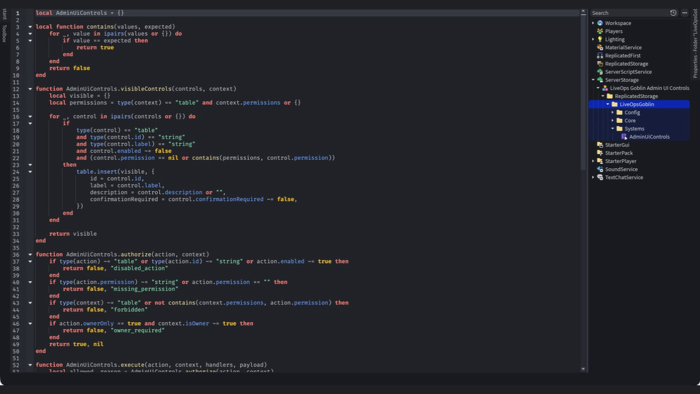This screenshot has width=700, height=394.
Task: Select the SoundService label
Action: [x=621, y=169]
